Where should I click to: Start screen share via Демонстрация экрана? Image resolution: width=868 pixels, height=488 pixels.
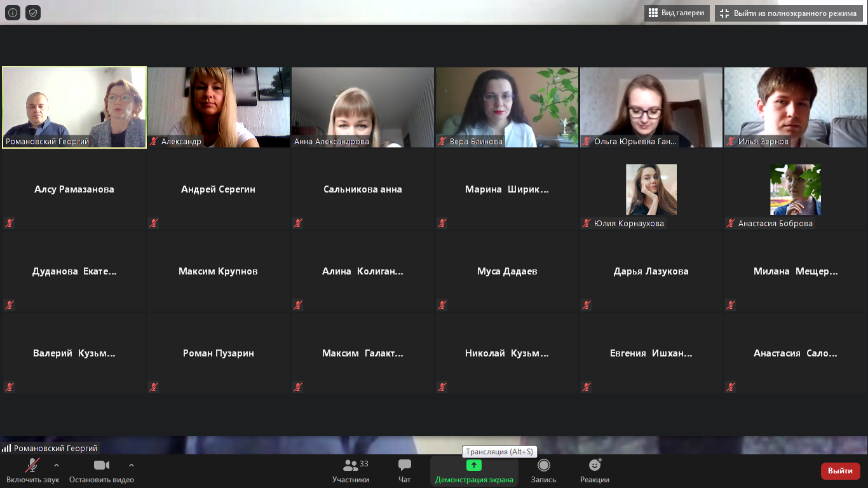(474, 471)
